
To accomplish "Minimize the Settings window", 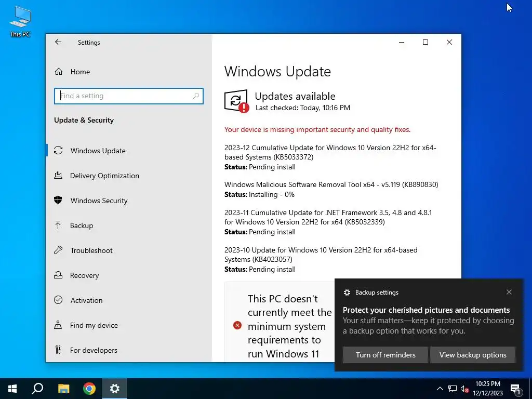I will (402, 42).
